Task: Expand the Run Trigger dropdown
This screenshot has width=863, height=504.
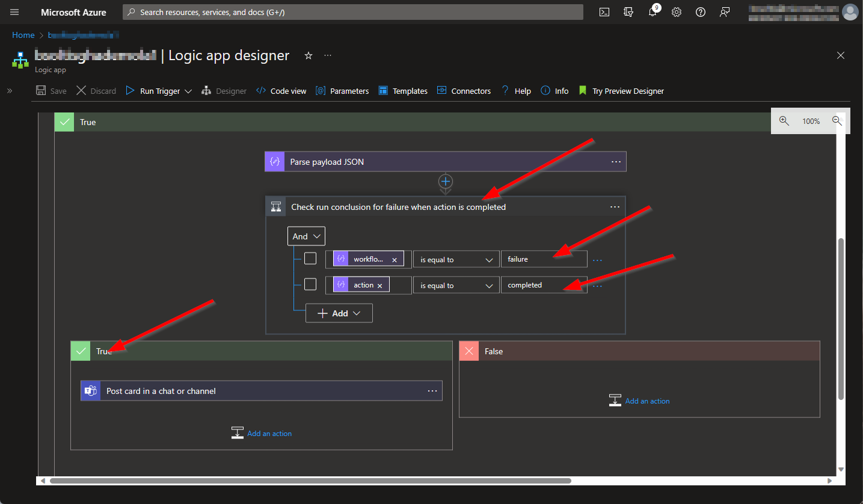Action: tap(188, 91)
